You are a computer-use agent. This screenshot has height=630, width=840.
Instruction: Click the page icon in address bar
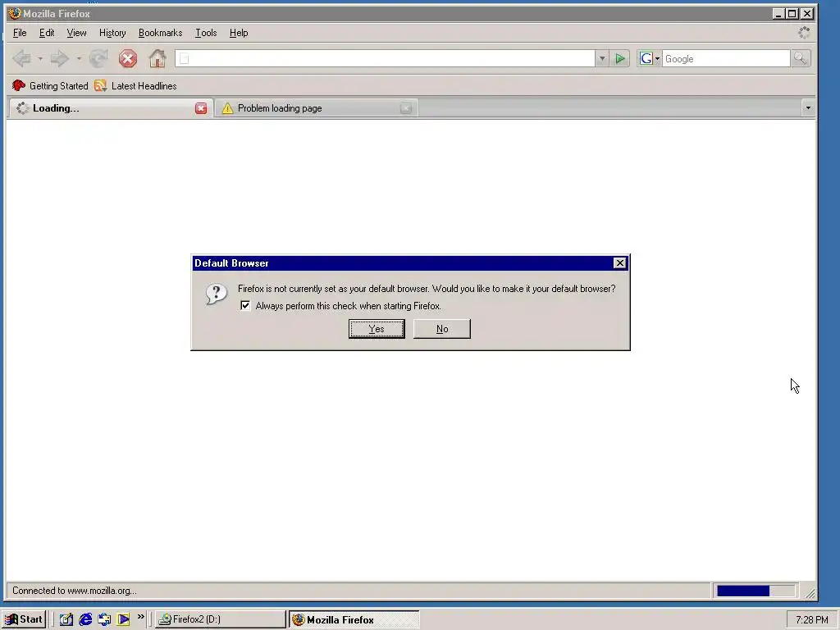(x=184, y=58)
